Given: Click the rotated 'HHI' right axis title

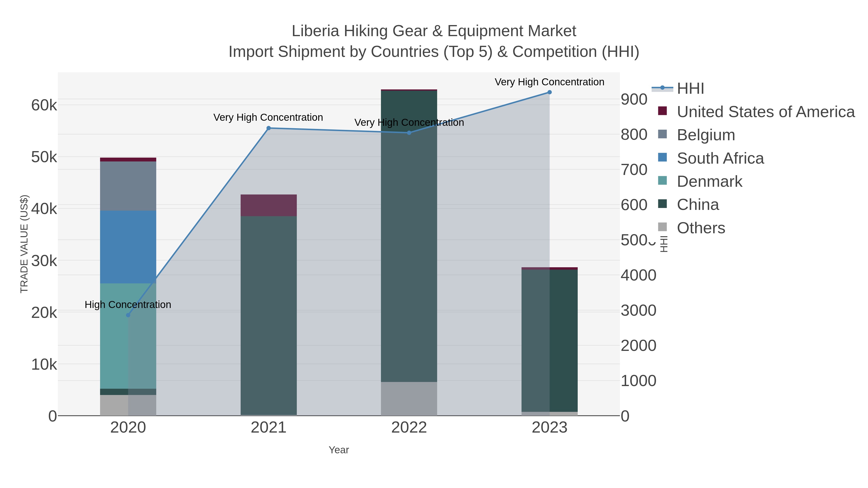Looking at the screenshot, I should click(x=664, y=244).
